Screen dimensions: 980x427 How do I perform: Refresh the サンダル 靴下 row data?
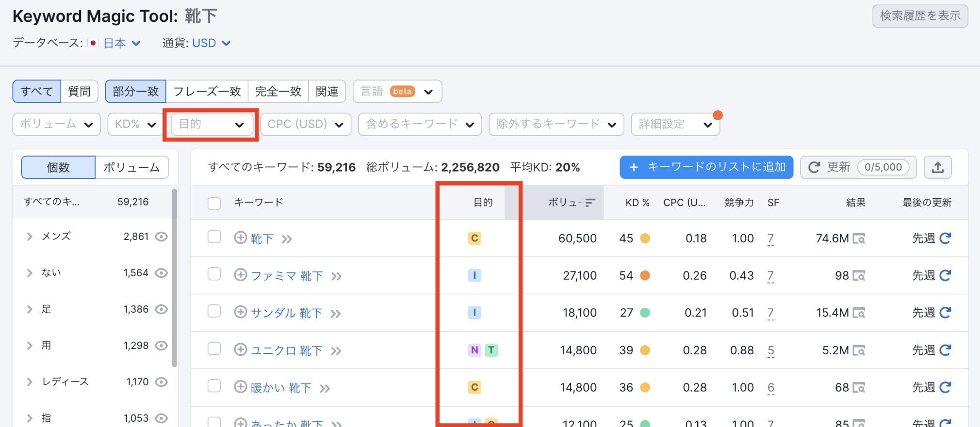click(x=945, y=313)
